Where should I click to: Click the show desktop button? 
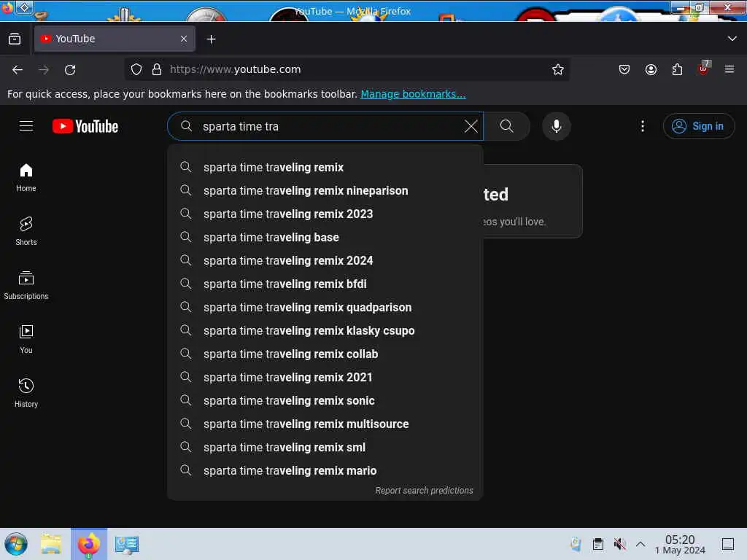pos(728,544)
